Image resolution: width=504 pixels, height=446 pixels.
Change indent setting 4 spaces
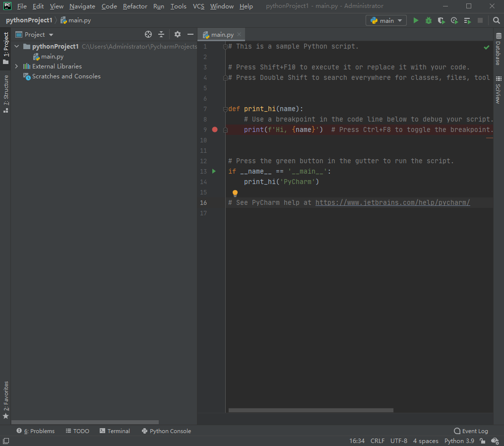(426, 441)
